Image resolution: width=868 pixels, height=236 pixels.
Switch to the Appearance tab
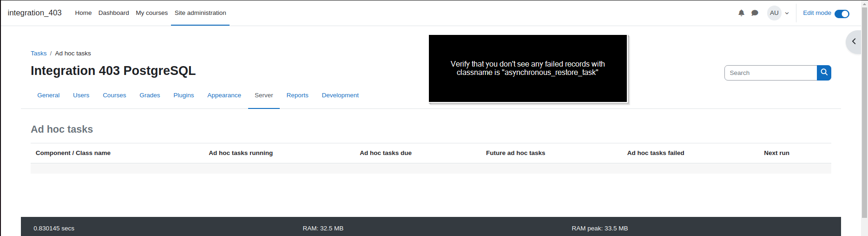tap(224, 95)
